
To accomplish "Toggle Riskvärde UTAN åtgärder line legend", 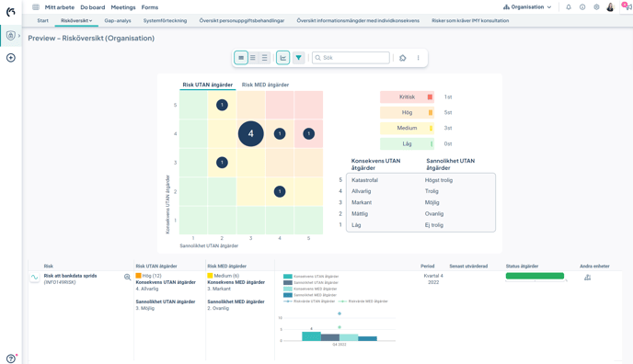I will [x=310, y=301].
